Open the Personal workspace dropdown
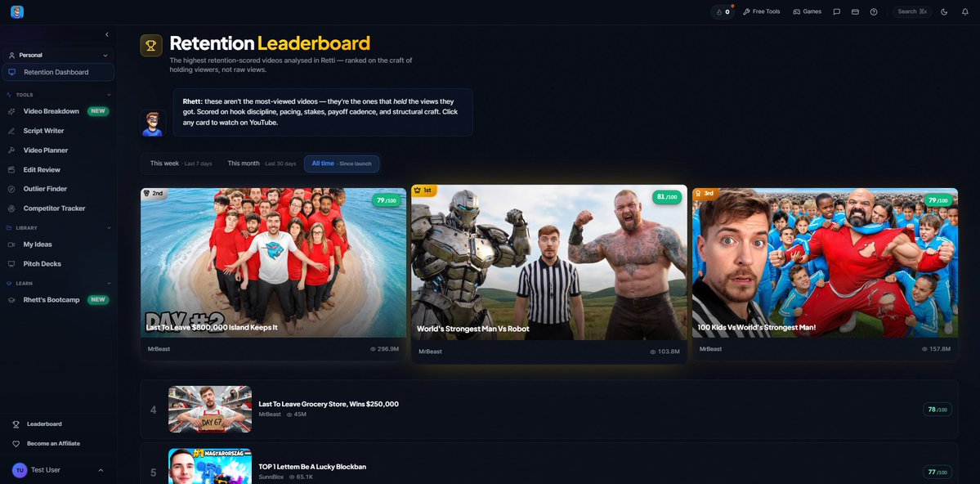The image size is (980, 484). pos(58,55)
